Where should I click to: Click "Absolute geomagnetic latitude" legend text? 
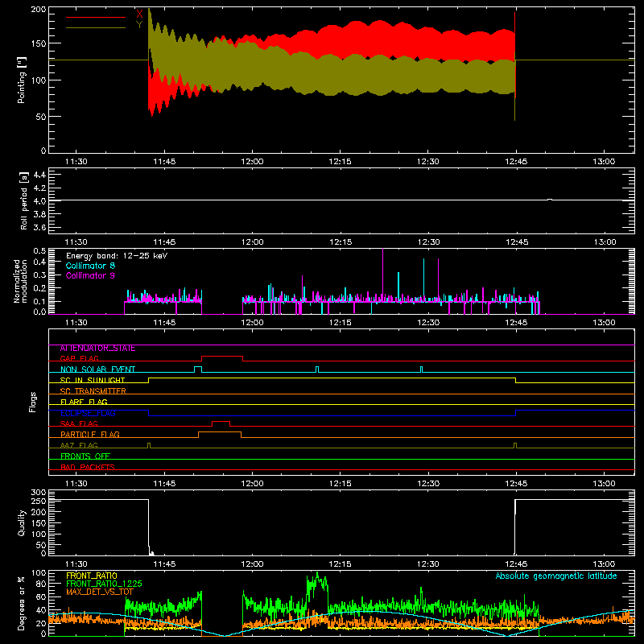point(556,576)
